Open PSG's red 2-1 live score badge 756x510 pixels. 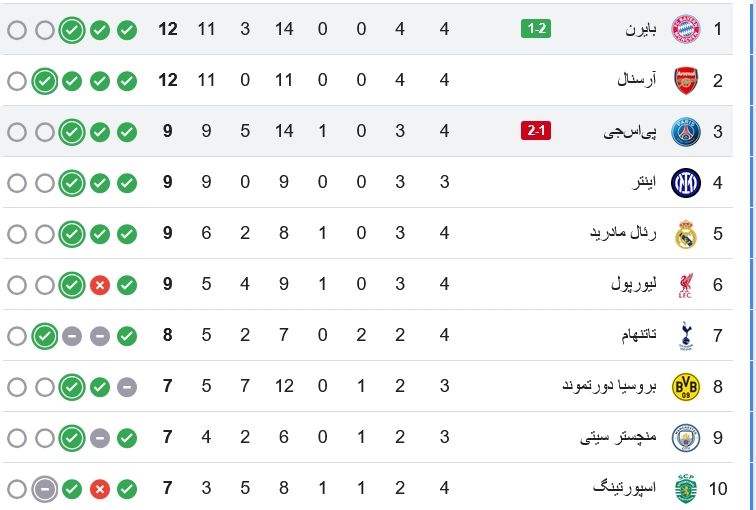[x=536, y=131]
